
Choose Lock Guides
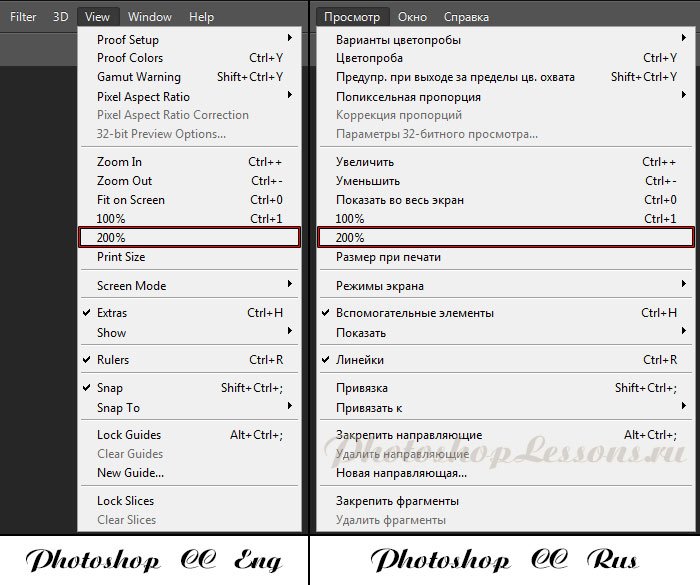point(190,435)
